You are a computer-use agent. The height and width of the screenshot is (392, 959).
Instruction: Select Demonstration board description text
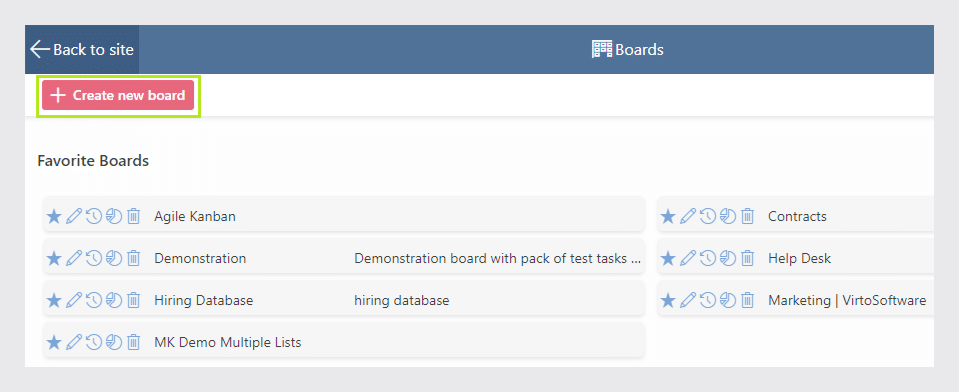coord(498,259)
